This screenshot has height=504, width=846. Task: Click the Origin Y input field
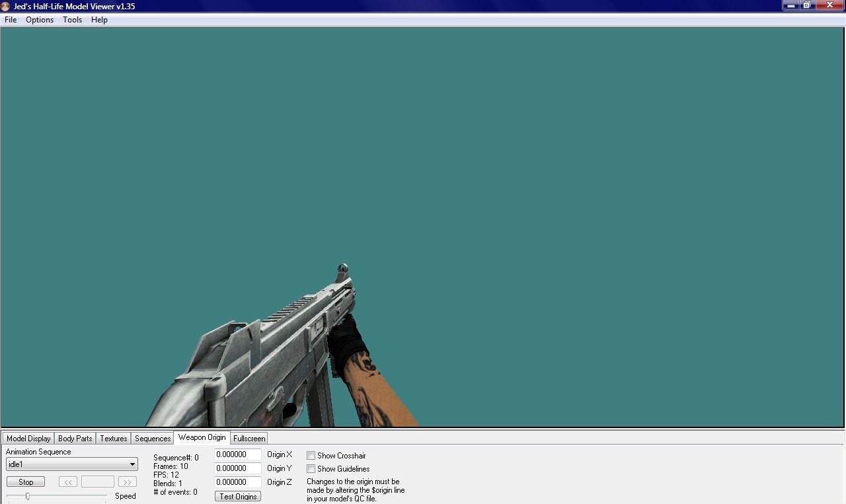[x=238, y=468]
